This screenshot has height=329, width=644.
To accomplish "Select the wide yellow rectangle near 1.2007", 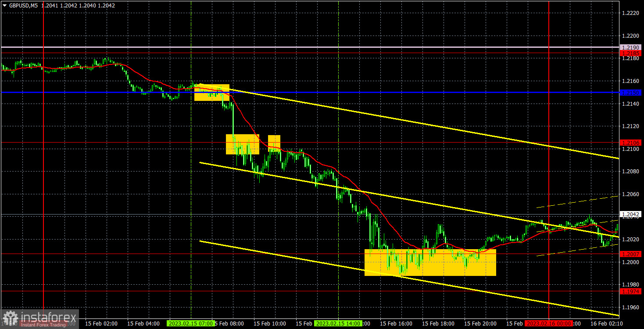I will (x=430, y=262).
